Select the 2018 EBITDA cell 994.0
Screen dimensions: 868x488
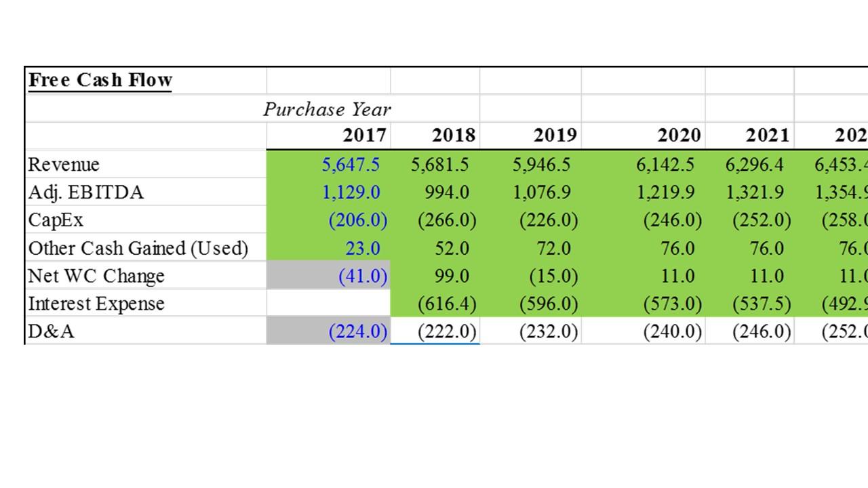pyautogui.click(x=435, y=192)
